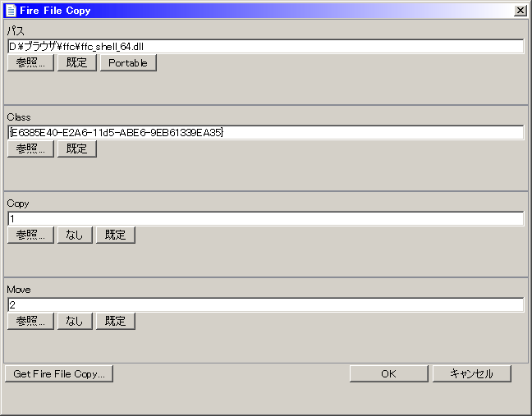Restore Move default with 既定 button
This screenshot has width=532, height=416.
(116, 322)
